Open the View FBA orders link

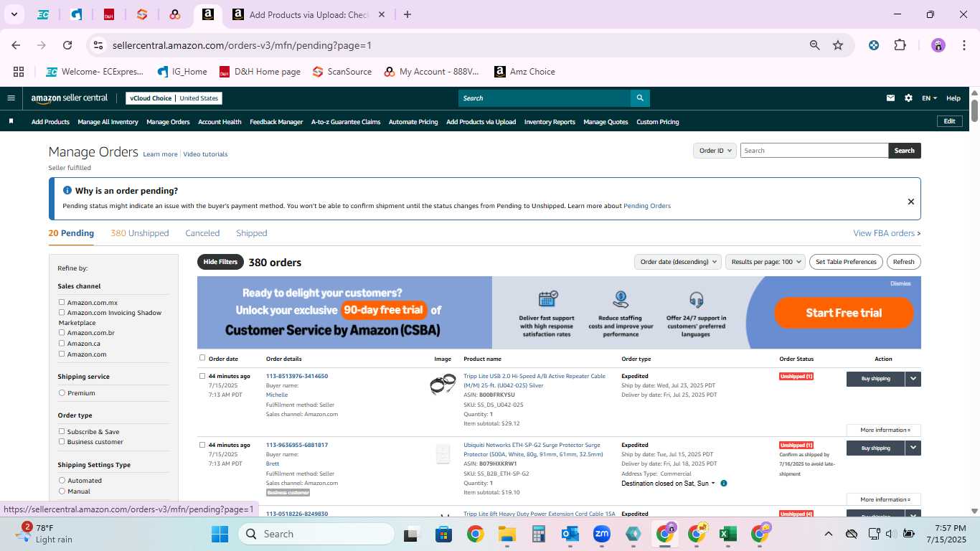[887, 233]
